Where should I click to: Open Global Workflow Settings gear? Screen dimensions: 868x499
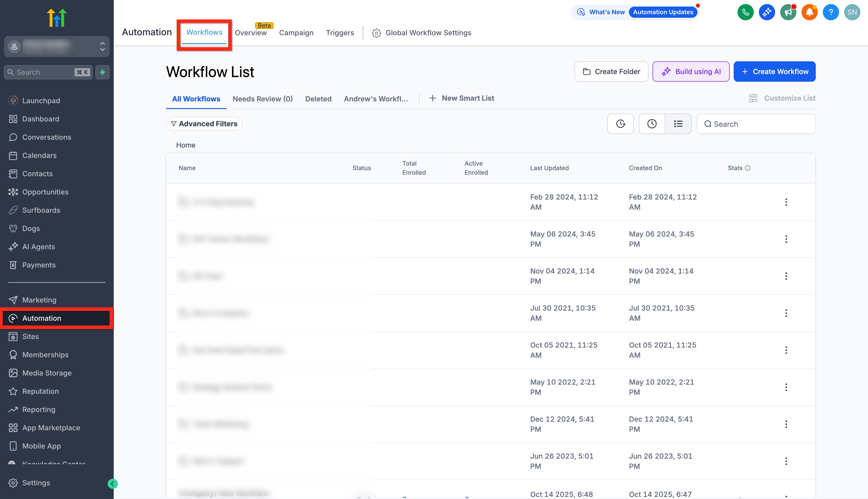tap(376, 33)
